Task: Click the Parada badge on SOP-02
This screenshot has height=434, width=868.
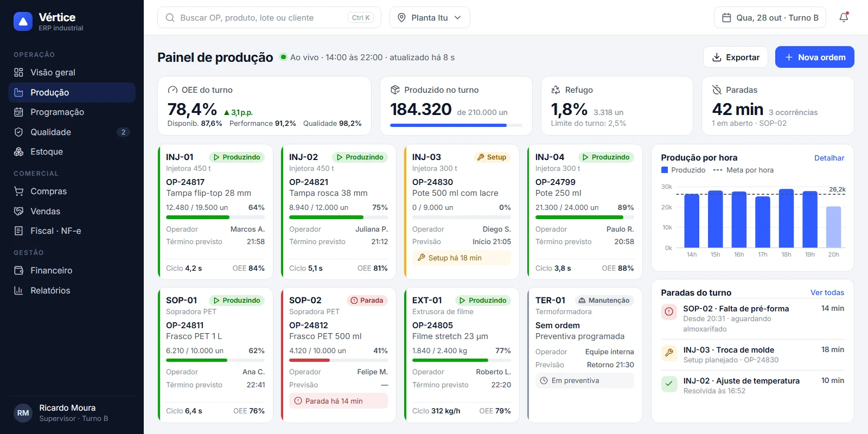Action: pos(367,301)
